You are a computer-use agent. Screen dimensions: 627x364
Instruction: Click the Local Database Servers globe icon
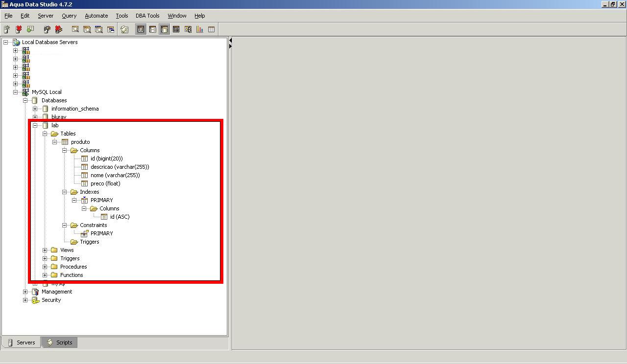click(16, 42)
